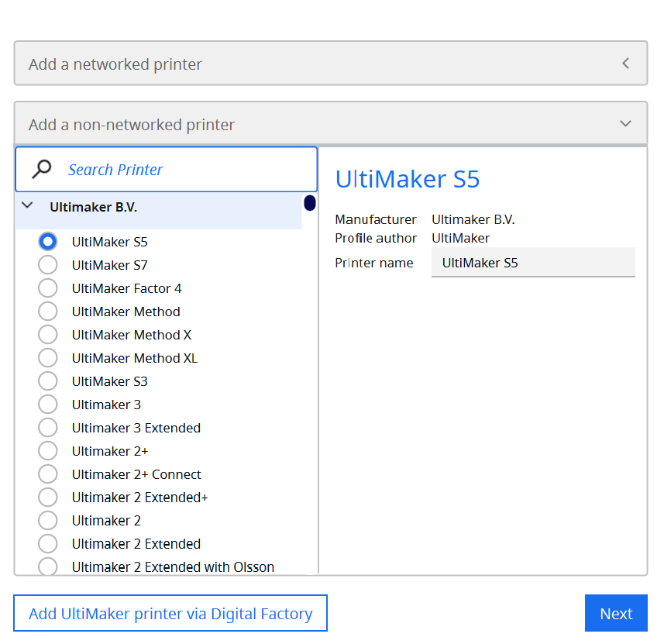
Task: Collapse the Add a non-networked printer section
Action: pyautogui.click(x=331, y=124)
